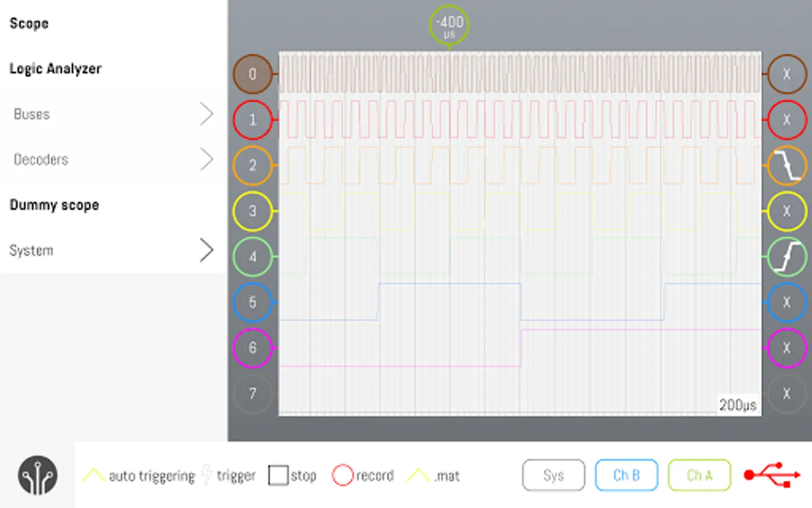Click the 200µs timebase label
Viewport: 812px width, 508px height.
pyautogui.click(x=738, y=405)
